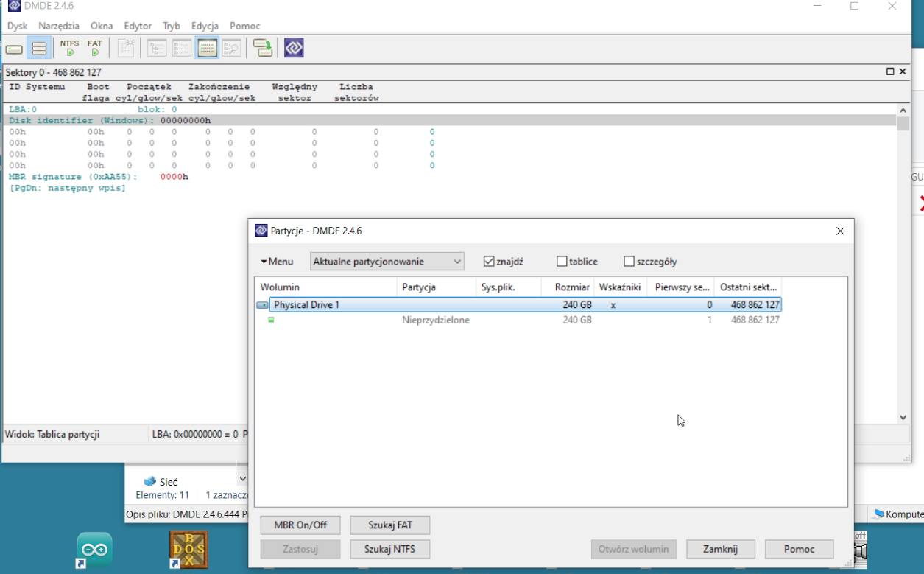Click the cluster map toolbar icon
Screen dimensions: 924x574
point(127,49)
